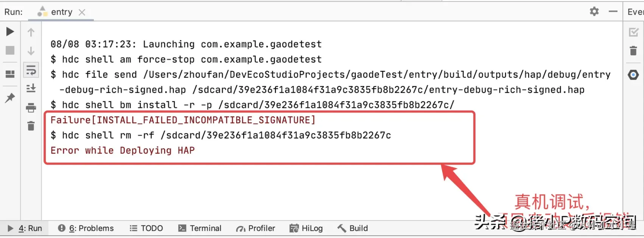The width and height of the screenshot is (644, 238).
Task: Close the entry run tab
Action: tap(82, 12)
